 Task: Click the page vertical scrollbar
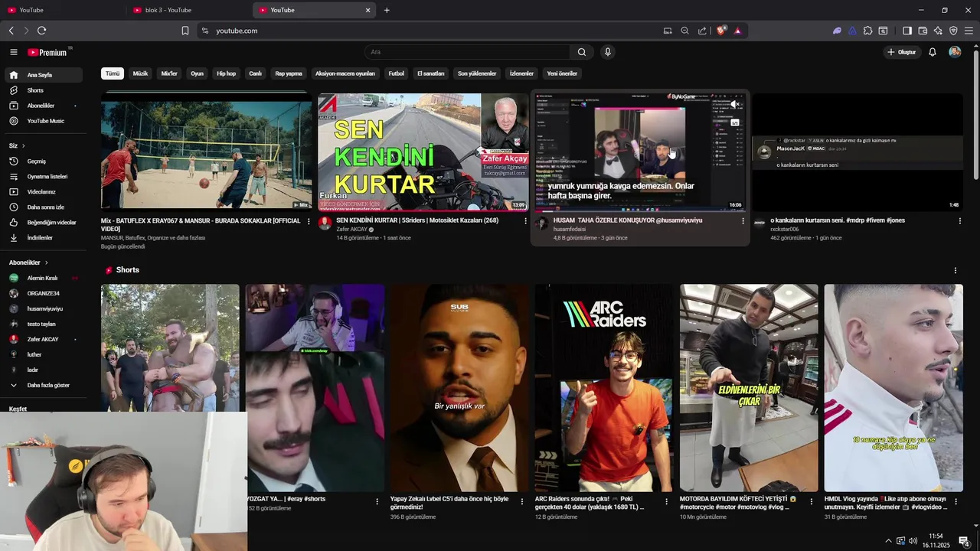[x=975, y=115]
